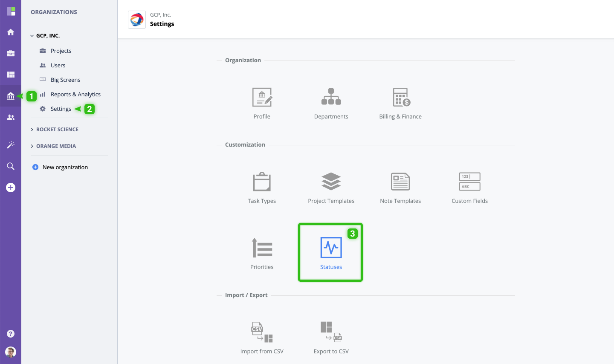Image resolution: width=614 pixels, height=364 pixels.
Task: Open Billing & Finance calculator icon
Action: [x=401, y=97]
